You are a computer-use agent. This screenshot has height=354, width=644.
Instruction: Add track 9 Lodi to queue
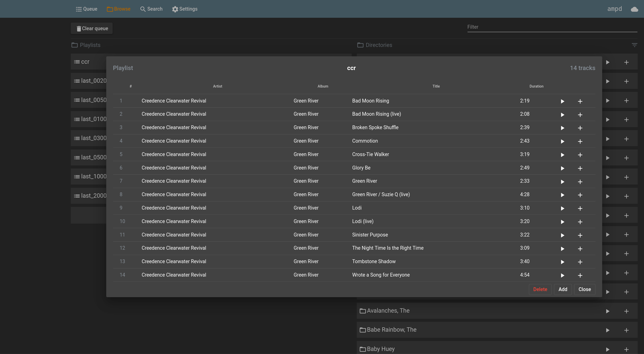(x=580, y=208)
